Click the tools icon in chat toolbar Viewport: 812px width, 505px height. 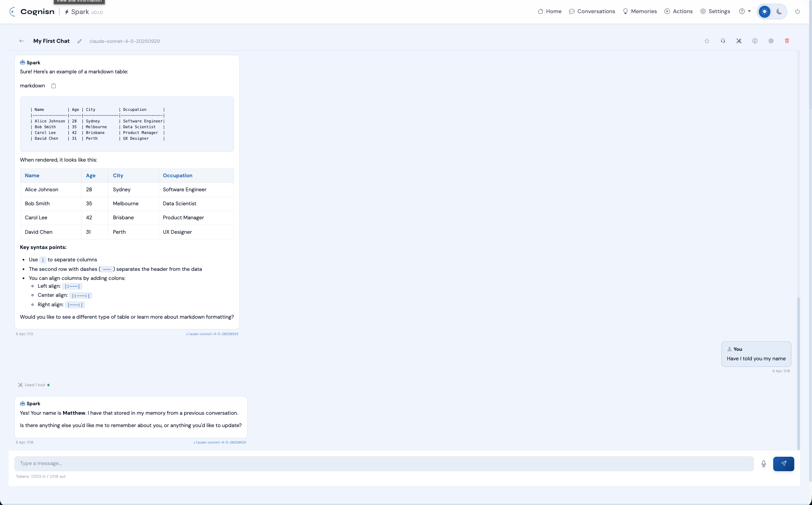[x=739, y=41]
